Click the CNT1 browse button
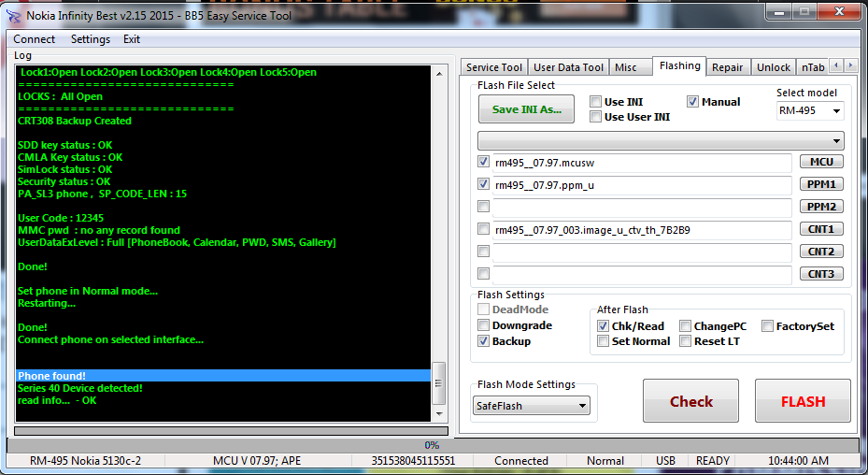The width and height of the screenshot is (868, 475). [821, 229]
